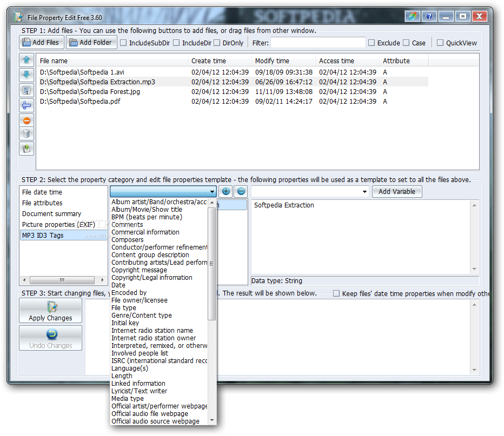The height and width of the screenshot is (436, 504).
Task: Click the move-up arrow icon
Action: [x=26, y=60]
